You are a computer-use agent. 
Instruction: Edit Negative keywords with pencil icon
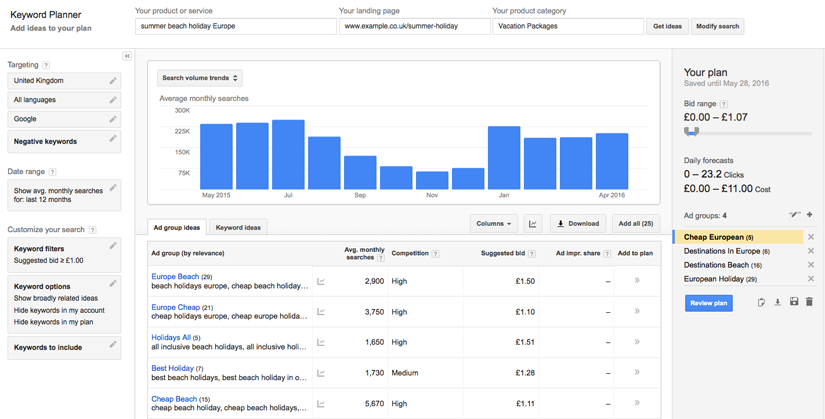pos(113,138)
